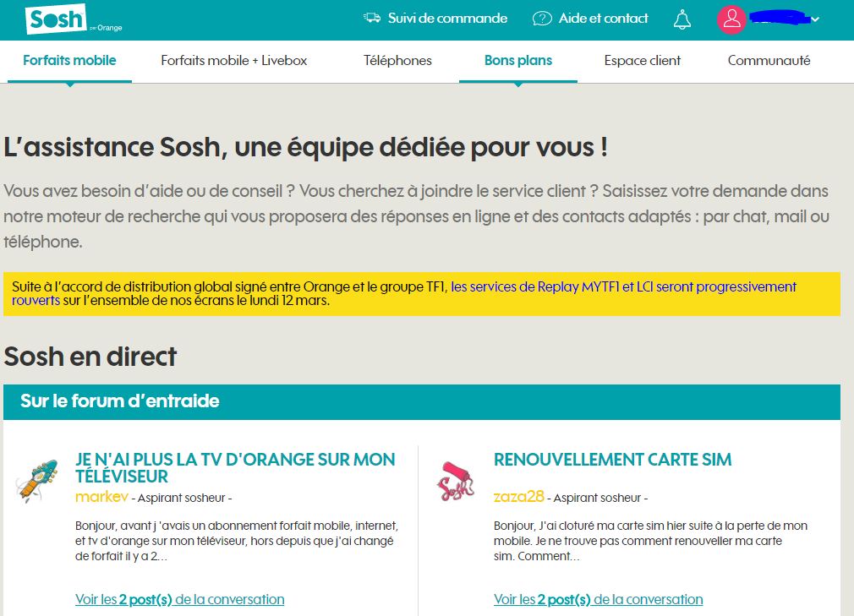
Task: Go to the Téléphones tab
Action: coord(397,61)
